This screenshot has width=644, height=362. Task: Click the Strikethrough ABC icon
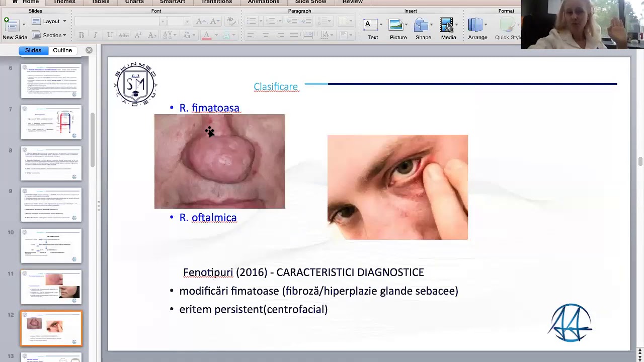point(124,35)
